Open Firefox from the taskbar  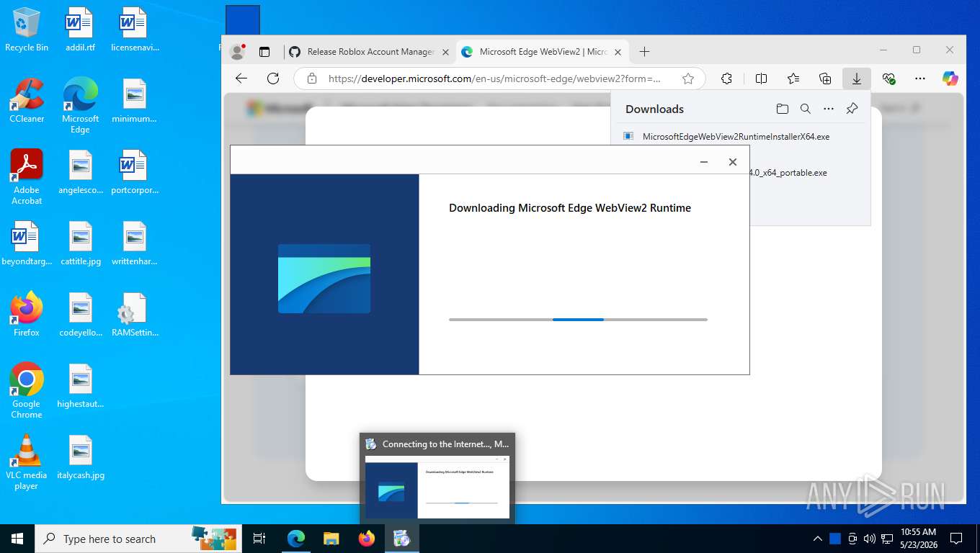coord(367,539)
